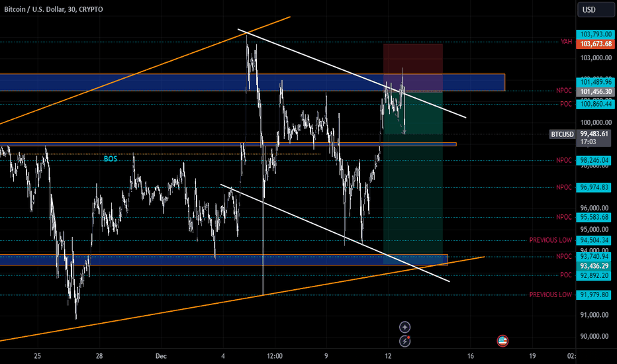
Task: Select the red stop-loss zone of short position
Action: point(413,68)
